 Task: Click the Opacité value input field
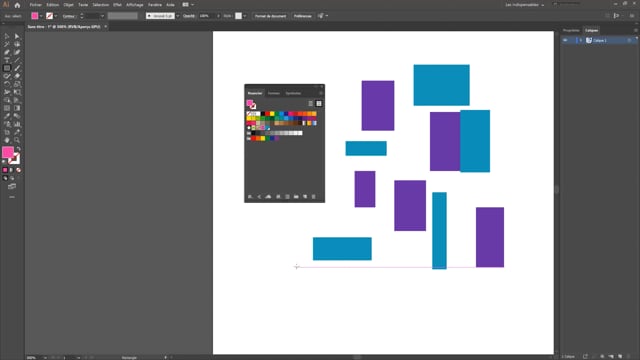(x=207, y=16)
